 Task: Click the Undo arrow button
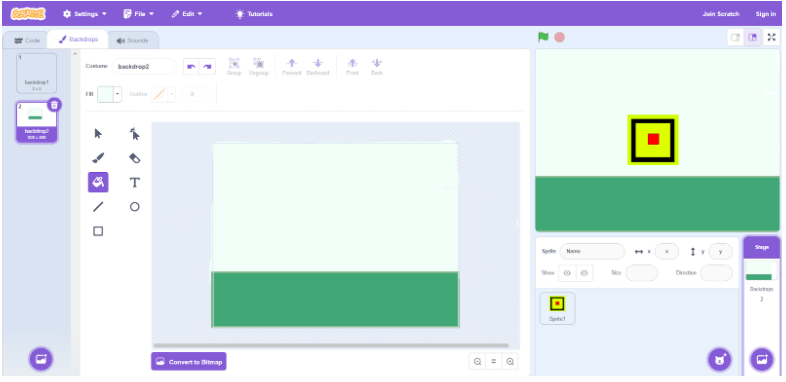coord(191,67)
